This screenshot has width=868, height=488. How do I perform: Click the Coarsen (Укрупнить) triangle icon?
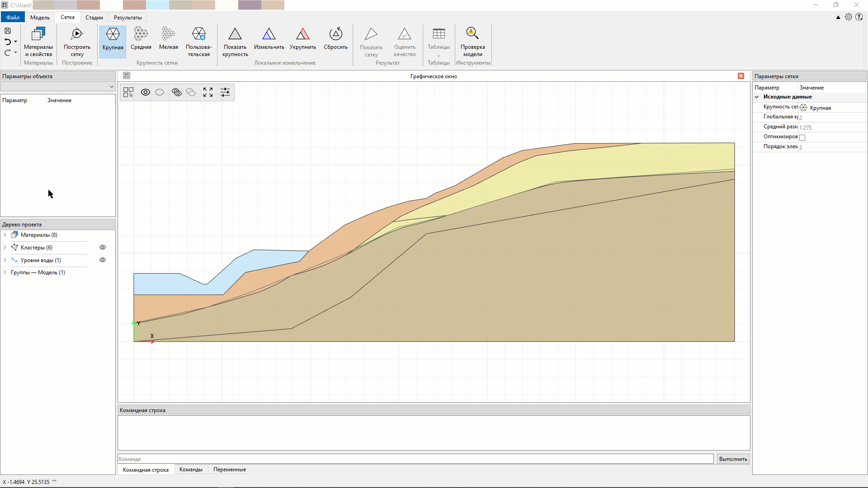click(302, 34)
